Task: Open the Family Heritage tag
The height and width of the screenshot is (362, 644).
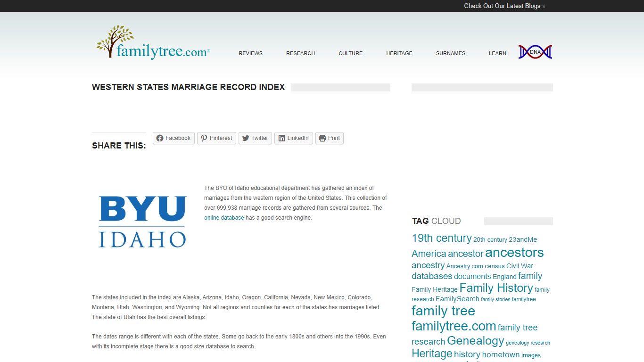Action: pyautogui.click(x=435, y=289)
